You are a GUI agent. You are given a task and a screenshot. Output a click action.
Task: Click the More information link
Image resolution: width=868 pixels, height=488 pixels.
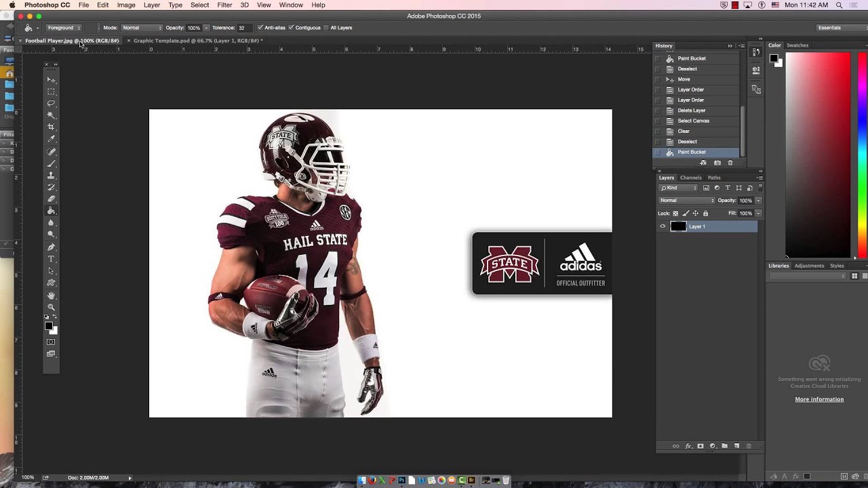coord(819,399)
